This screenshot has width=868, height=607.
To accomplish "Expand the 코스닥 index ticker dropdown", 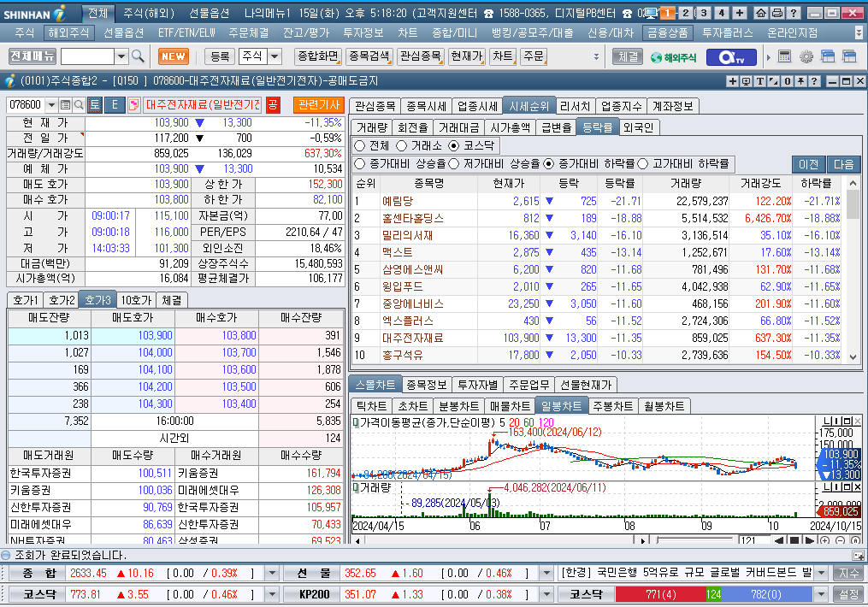I will (x=272, y=594).
